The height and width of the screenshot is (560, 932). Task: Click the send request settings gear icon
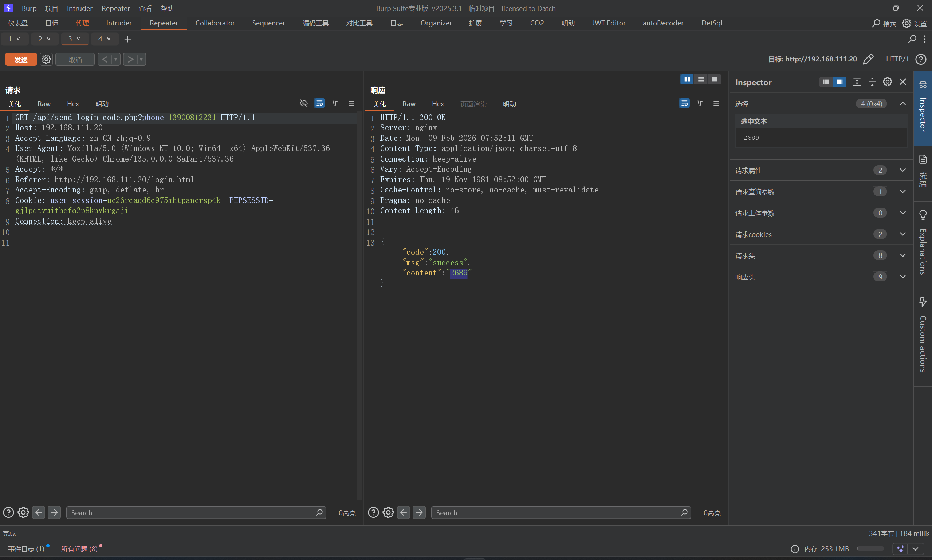(x=46, y=59)
